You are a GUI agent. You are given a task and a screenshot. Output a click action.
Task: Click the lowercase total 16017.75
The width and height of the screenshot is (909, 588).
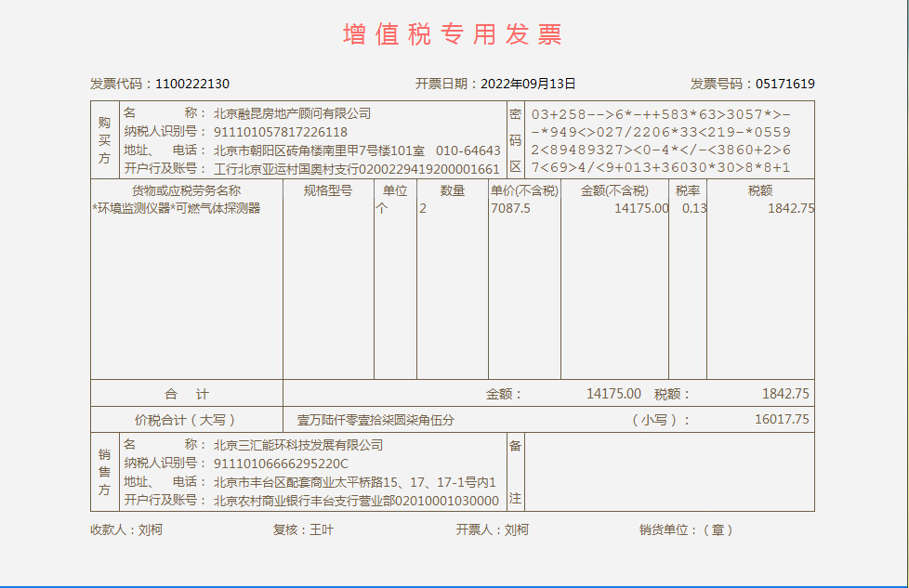[x=781, y=420]
